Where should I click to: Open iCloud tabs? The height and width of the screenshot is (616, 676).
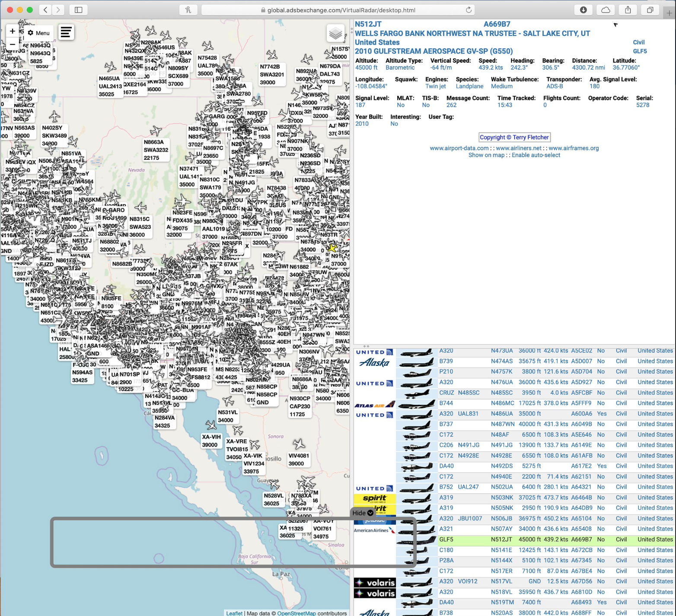coord(606,10)
